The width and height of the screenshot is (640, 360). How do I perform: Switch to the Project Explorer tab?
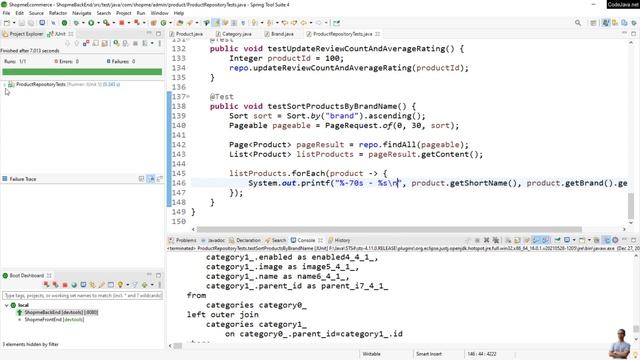[23, 34]
